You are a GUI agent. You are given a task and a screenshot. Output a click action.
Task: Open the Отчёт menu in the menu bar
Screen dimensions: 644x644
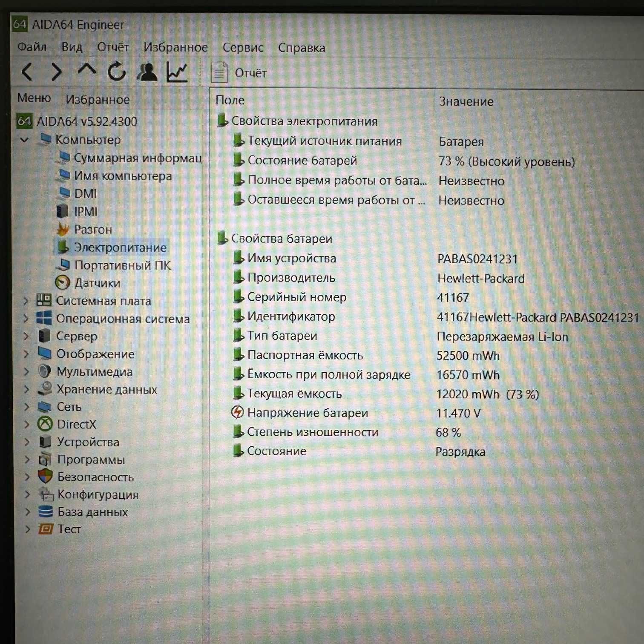[x=113, y=47]
